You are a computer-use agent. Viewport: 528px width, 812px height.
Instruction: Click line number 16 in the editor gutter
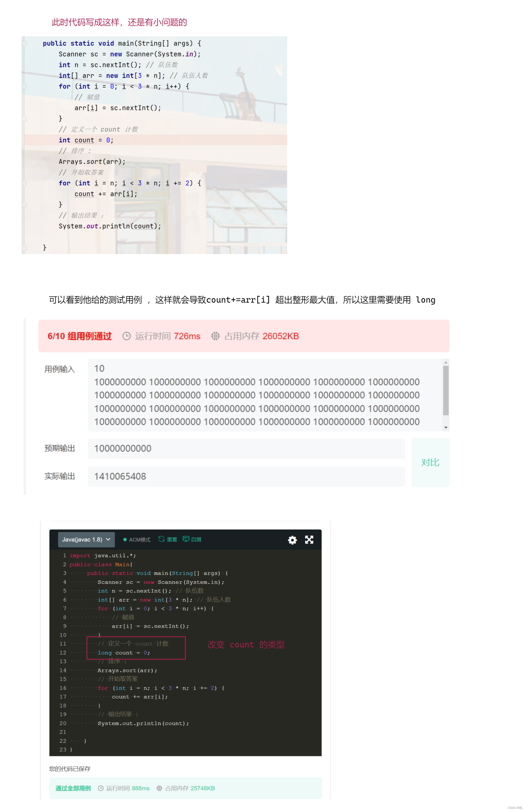click(63, 688)
